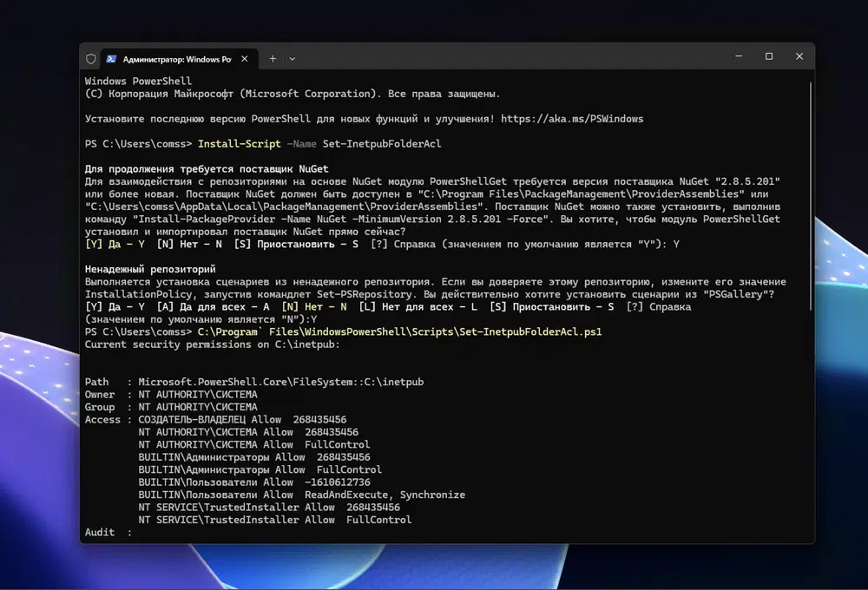This screenshot has height=590, width=868.
Task: Click the Current security permissions on C:\inetpub line
Action: click(x=212, y=344)
